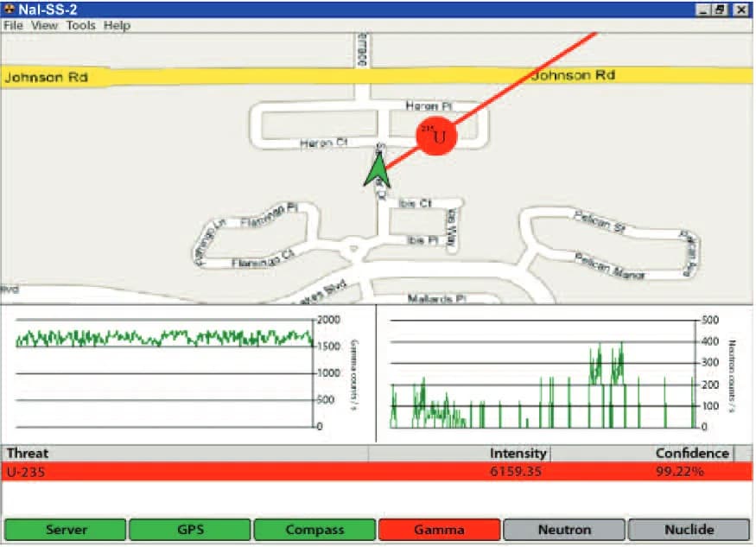The image size is (756, 547).
Task: Open the Tools menu
Action: pos(80,26)
